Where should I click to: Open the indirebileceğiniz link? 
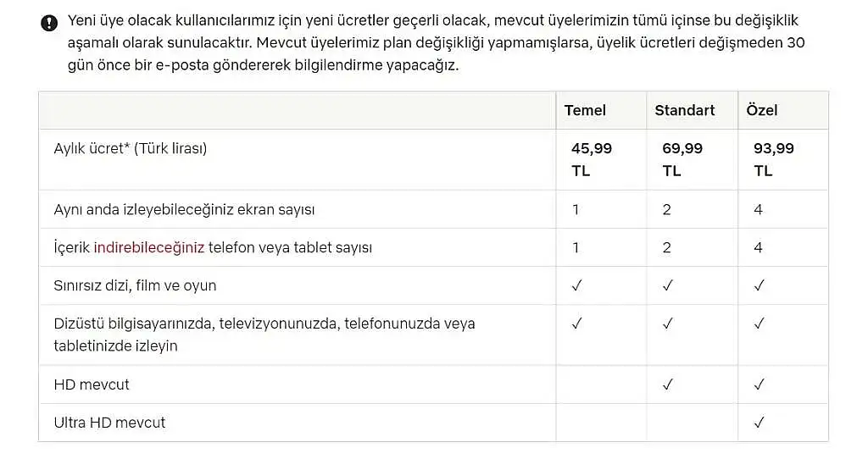pos(149,247)
